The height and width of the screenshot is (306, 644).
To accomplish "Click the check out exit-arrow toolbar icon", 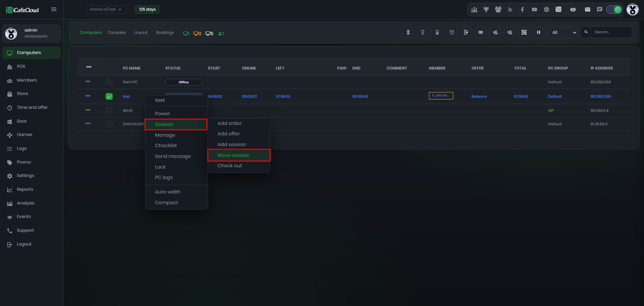I will [x=466, y=33].
